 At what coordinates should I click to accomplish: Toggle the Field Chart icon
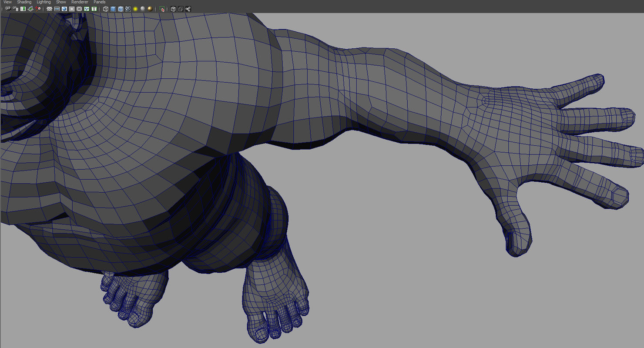coord(79,9)
